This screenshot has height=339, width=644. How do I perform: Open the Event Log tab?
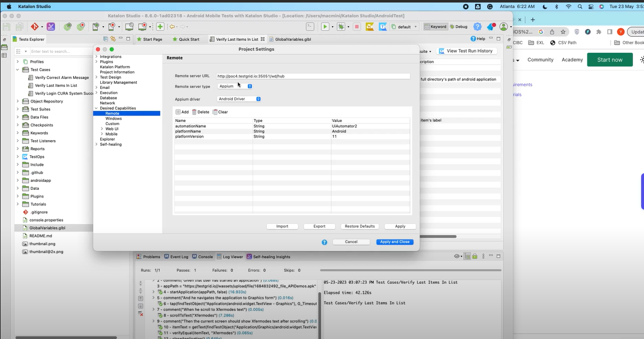pos(176,257)
